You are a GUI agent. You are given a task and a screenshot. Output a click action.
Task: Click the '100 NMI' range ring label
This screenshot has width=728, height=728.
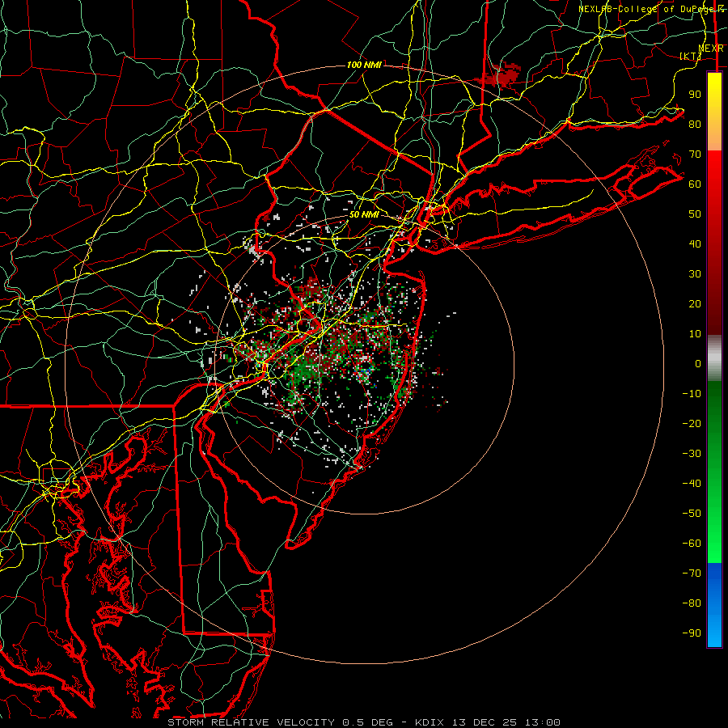(x=364, y=65)
